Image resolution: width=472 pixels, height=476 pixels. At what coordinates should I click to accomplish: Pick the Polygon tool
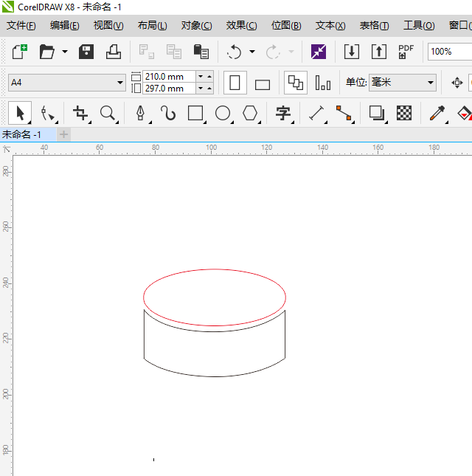tap(251, 113)
